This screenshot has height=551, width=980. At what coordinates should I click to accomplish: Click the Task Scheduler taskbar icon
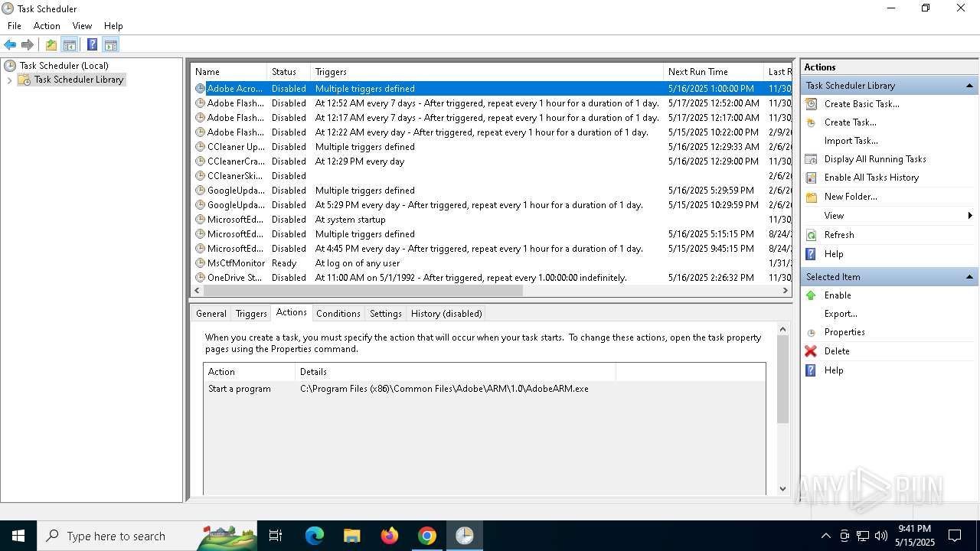click(x=465, y=536)
